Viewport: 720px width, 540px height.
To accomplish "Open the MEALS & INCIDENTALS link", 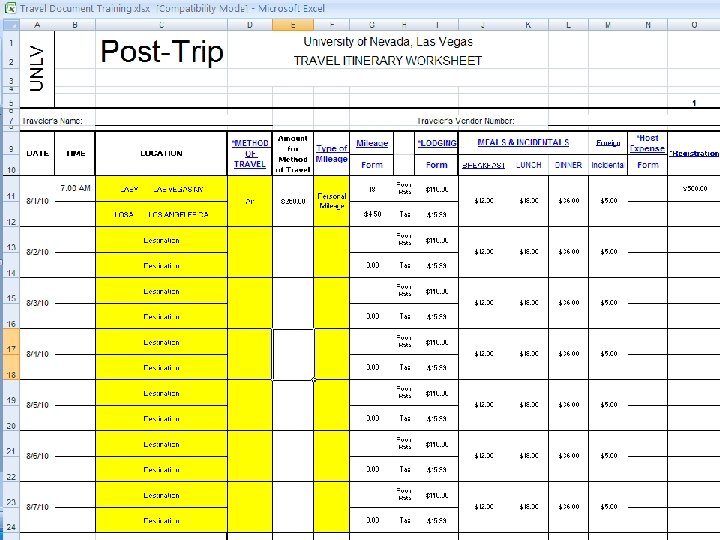I will pyautogui.click(x=523, y=142).
